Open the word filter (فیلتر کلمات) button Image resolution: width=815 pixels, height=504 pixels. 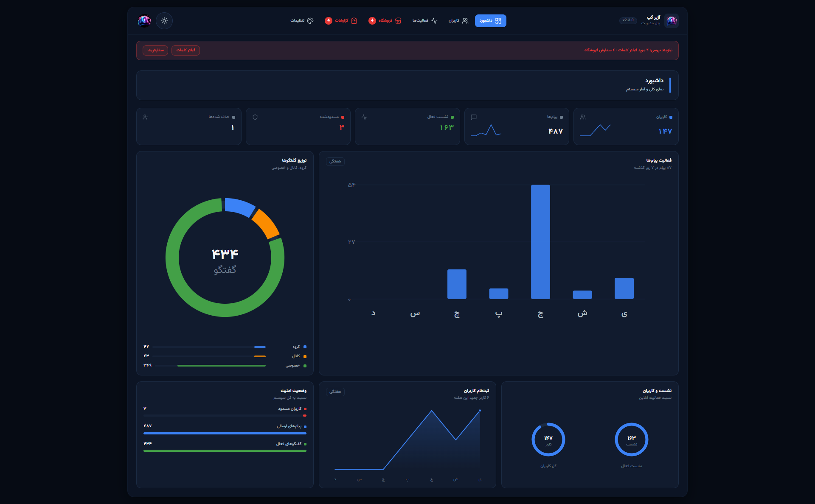pyautogui.click(x=186, y=50)
